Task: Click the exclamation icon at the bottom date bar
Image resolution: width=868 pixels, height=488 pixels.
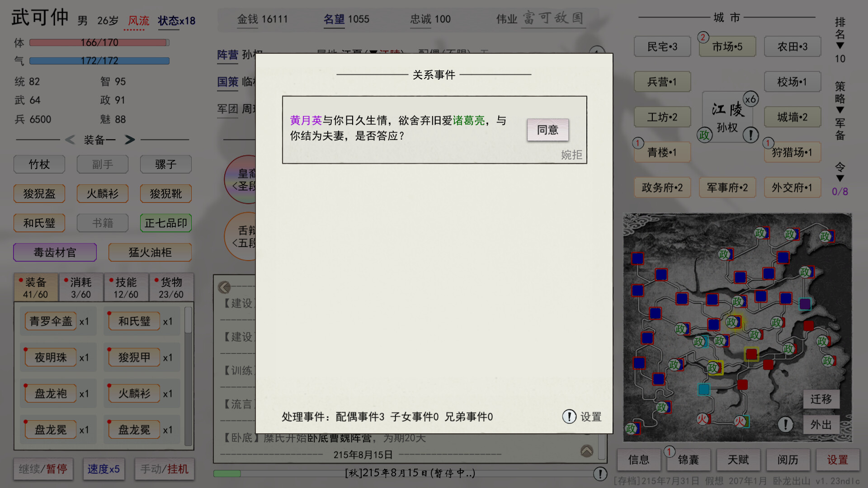Action: (601, 474)
